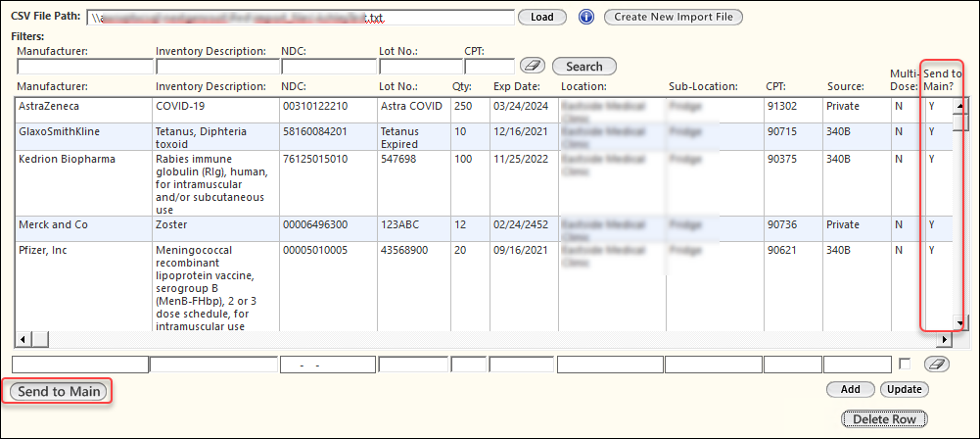Click the NDC filter field
The width and height of the screenshot is (980, 439).
329,67
